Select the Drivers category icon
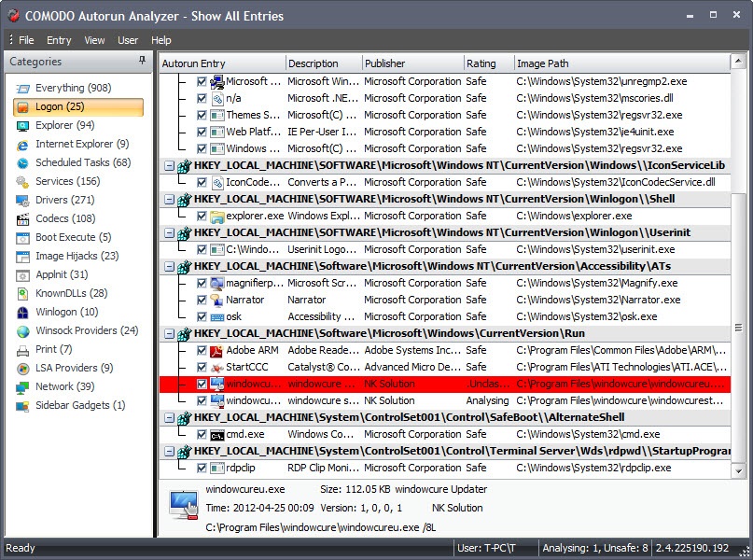This screenshot has height=560, width=753. [22, 201]
